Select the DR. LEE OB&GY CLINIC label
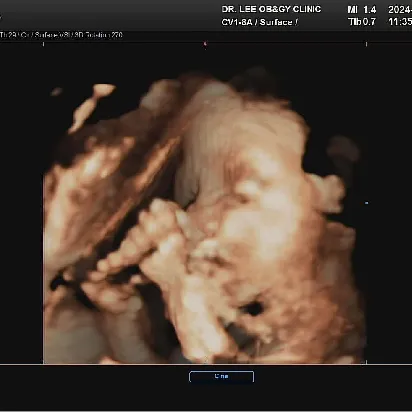Viewport: 412px width, 412px height. 271,9
